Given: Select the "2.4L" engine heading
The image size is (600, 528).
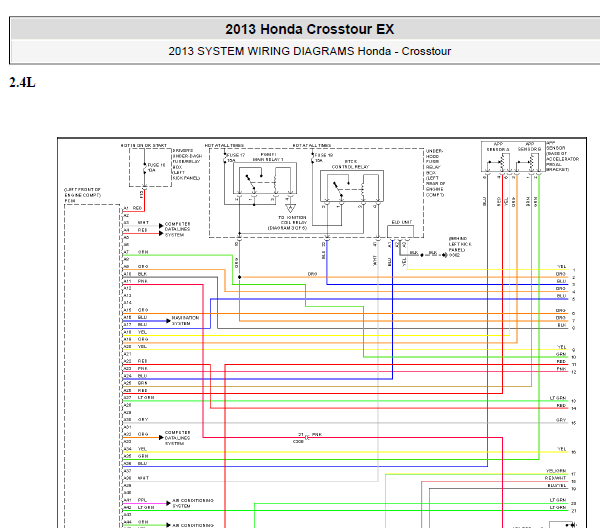Looking at the screenshot, I should click(x=22, y=82).
